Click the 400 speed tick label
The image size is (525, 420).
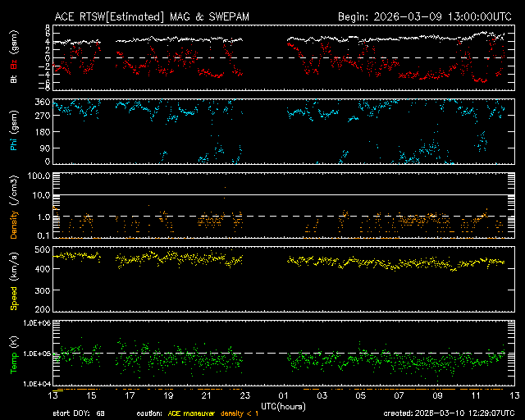(x=43, y=269)
